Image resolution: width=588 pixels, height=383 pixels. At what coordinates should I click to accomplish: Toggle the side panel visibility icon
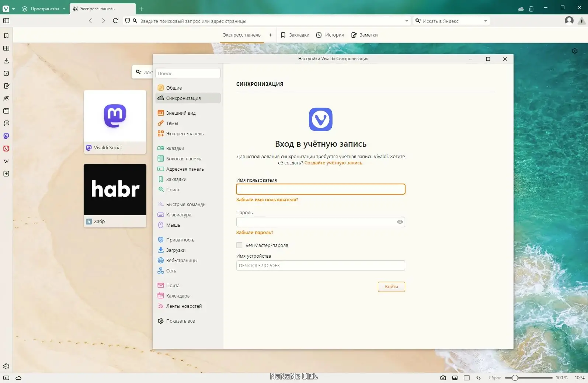click(6, 21)
